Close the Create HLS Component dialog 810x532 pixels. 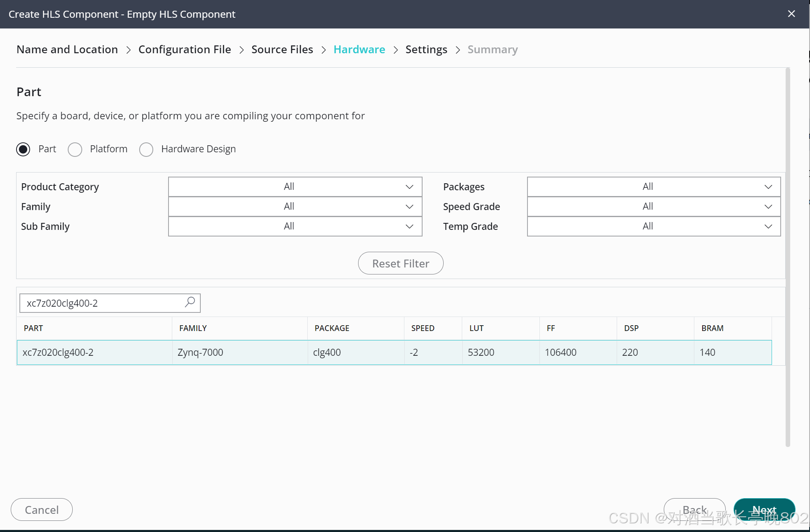pyautogui.click(x=791, y=14)
